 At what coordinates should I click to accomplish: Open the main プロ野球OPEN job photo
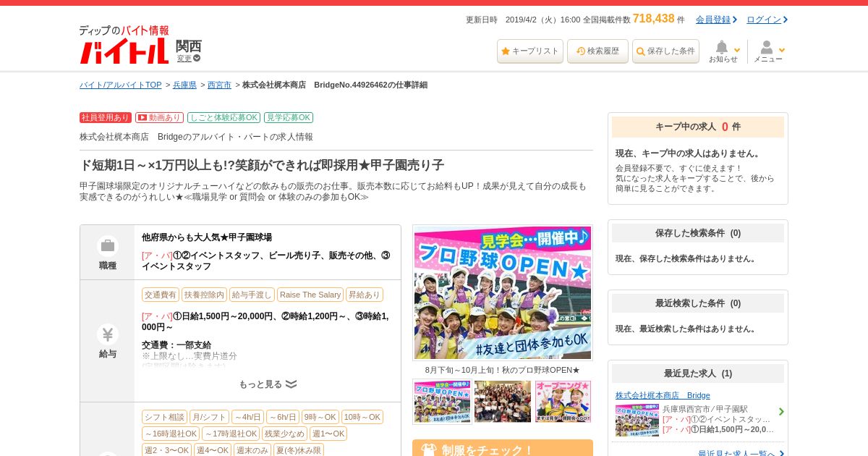(x=503, y=292)
